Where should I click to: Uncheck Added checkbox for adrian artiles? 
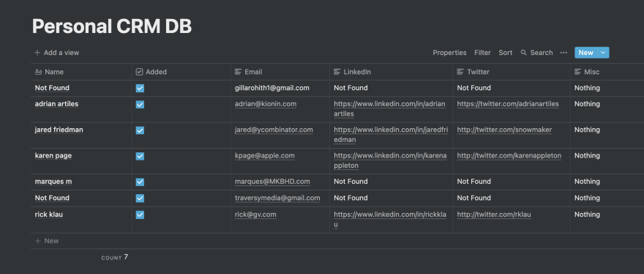coord(140,105)
